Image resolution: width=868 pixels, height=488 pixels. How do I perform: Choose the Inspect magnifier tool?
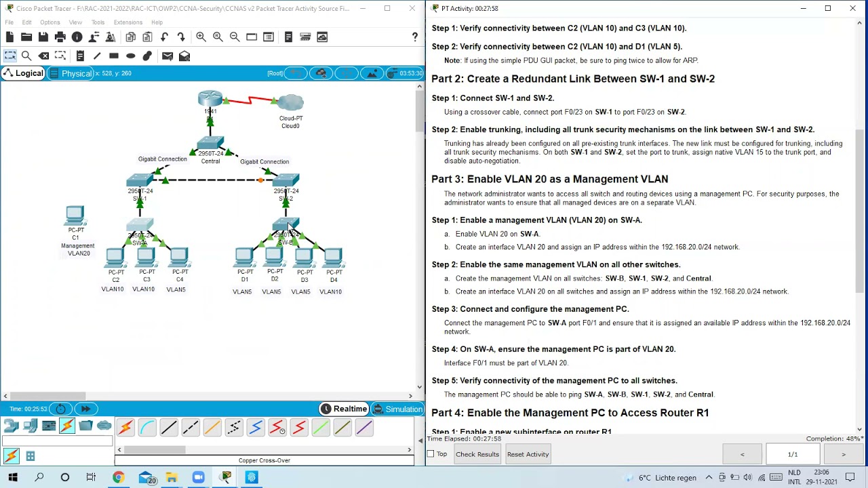26,56
